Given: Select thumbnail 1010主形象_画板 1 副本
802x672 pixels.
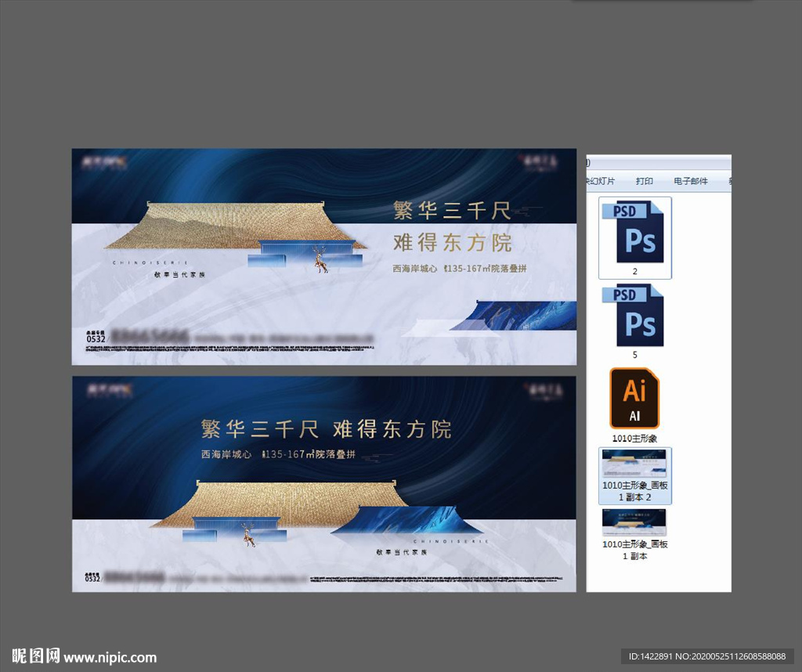Looking at the screenshot, I should (x=634, y=534).
